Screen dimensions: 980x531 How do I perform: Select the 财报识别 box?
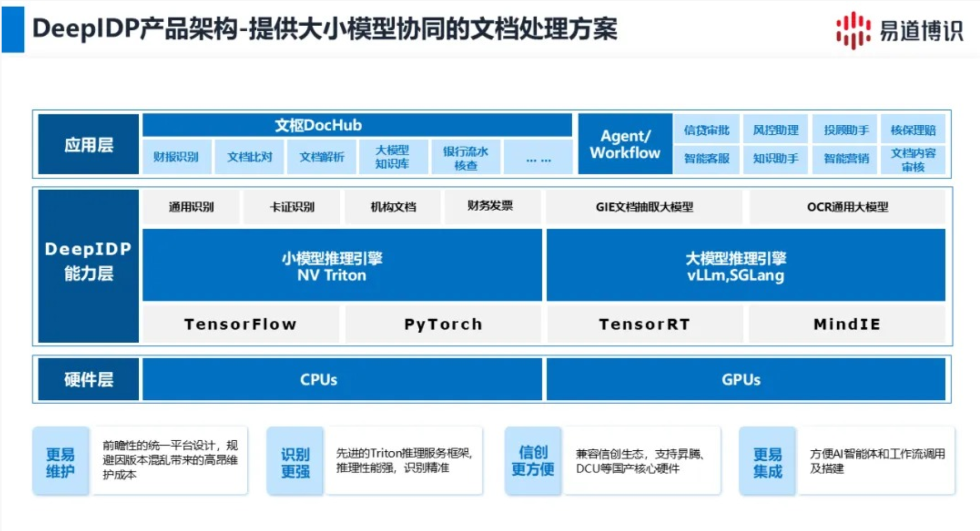point(176,157)
